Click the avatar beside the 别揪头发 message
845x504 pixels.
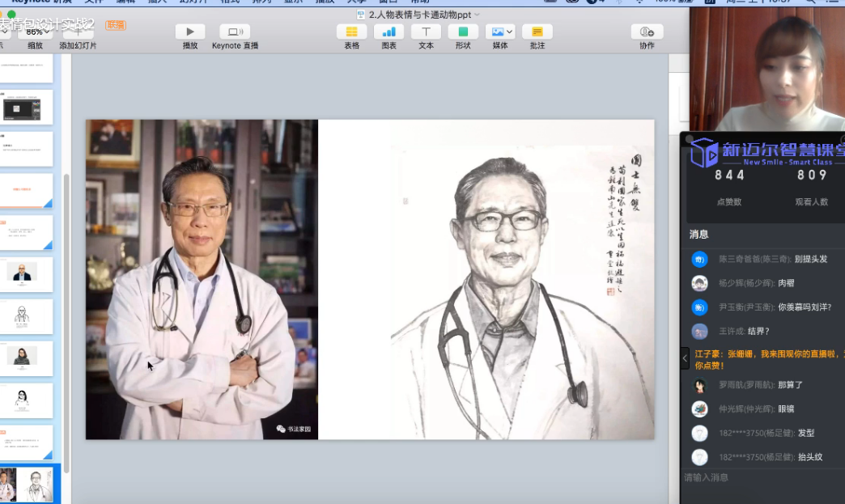tap(699, 260)
